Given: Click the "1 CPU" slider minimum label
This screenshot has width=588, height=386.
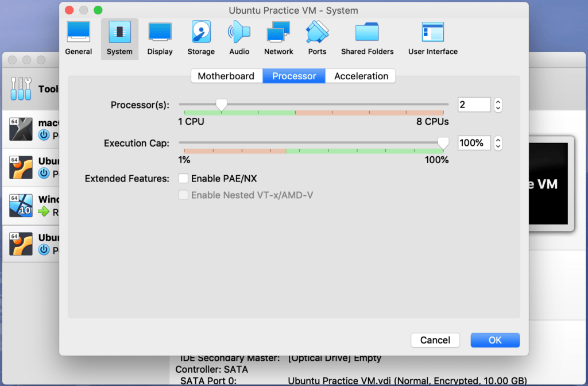Looking at the screenshot, I should click(191, 122).
